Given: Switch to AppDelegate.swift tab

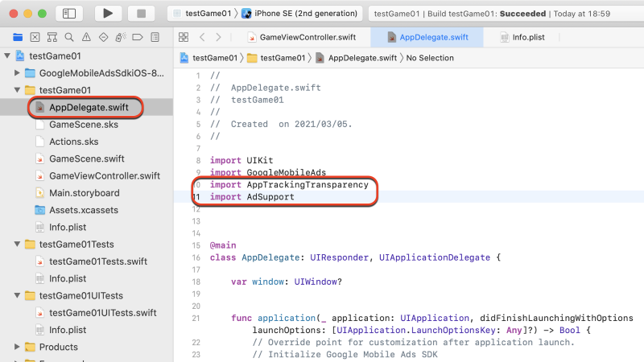Looking at the screenshot, I should coord(427,37).
